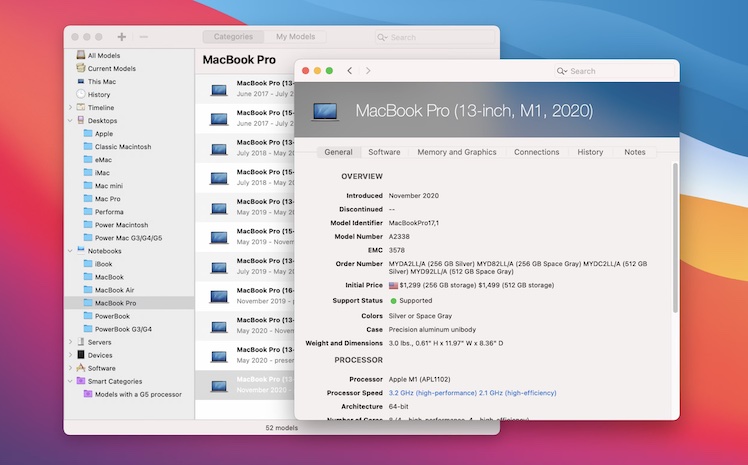Viewport: 748px width, 465px height.
Task: Click the remove (–) button in toolbar
Action: click(144, 37)
